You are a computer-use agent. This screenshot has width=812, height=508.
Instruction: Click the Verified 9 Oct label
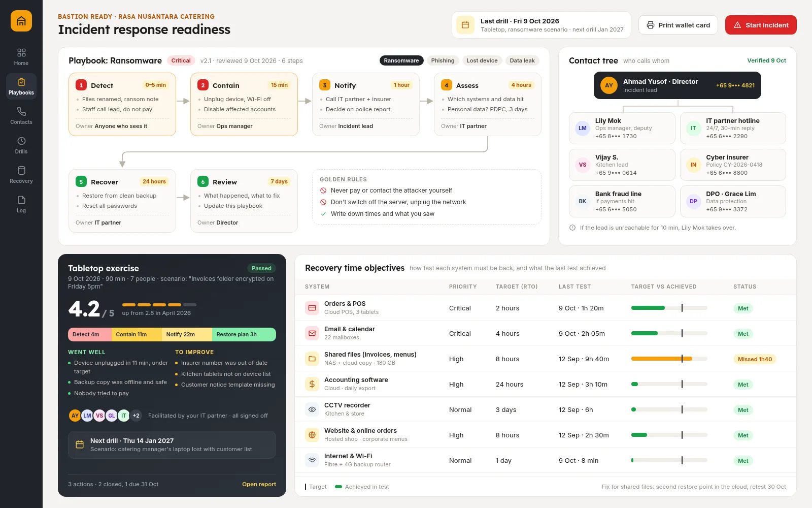pyautogui.click(x=766, y=60)
